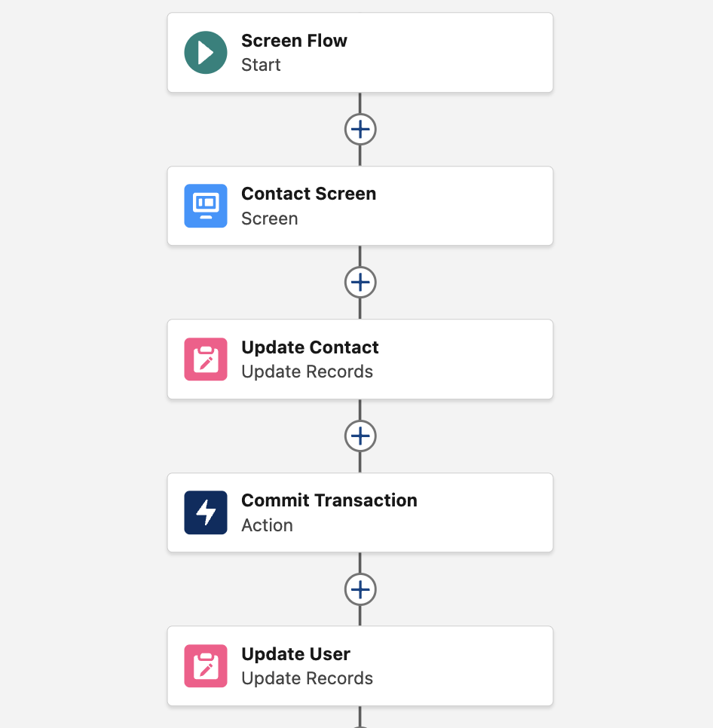Open the Screen Flow title text
713x728 pixels.
(294, 41)
